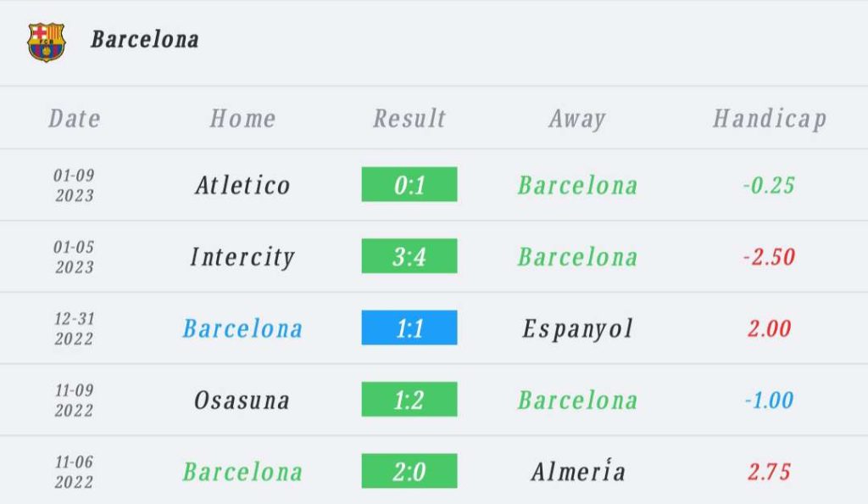Screen dimensions: 868x504
Task: Select the Away column header
Action: coord(577,119)
